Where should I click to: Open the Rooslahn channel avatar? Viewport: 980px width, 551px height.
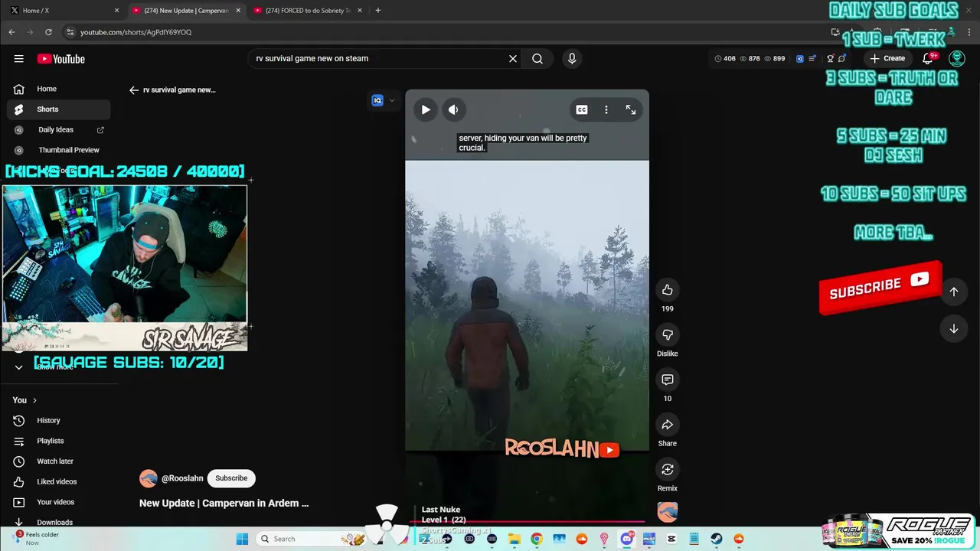(x=148, y=478)
